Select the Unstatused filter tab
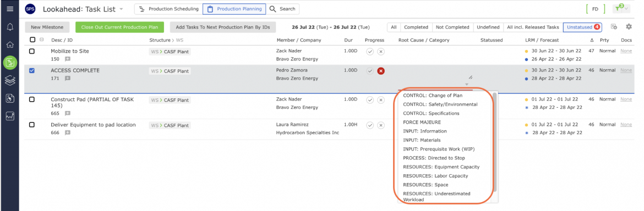This screenshot has width=644, height=211. [582, 27]
